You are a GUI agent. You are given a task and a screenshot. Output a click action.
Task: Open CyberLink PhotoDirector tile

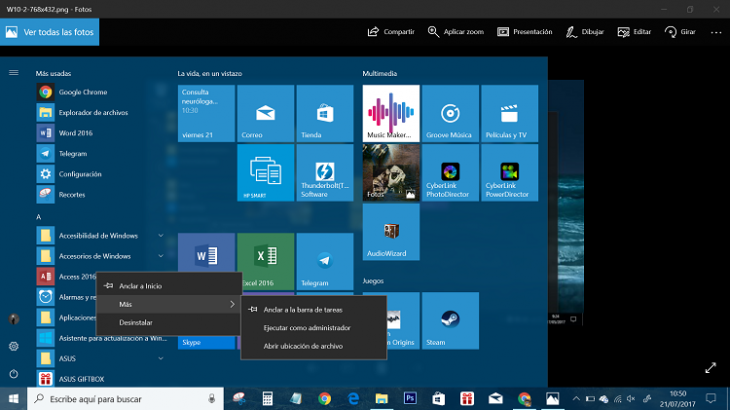(x=450, y=173)
